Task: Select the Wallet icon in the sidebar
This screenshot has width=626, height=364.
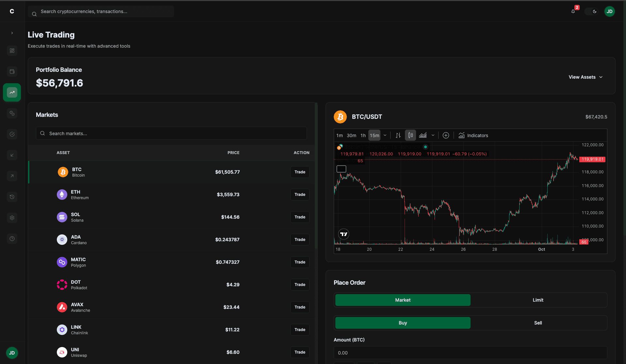Action: [x=12, y=71]
